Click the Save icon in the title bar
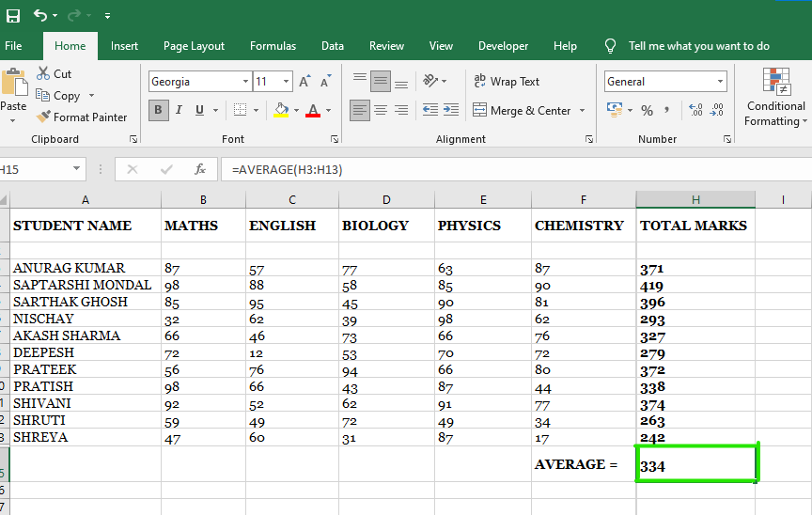 [x=13, y=16]
